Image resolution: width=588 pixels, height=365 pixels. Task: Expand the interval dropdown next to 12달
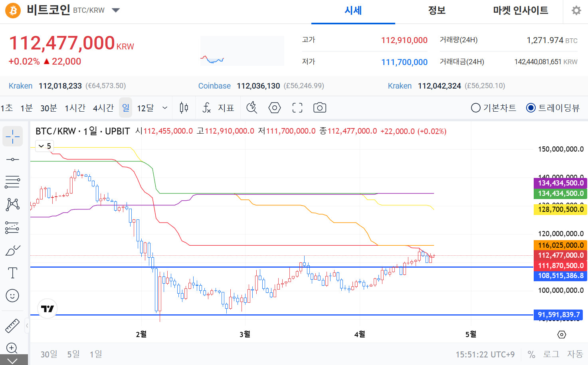coord(165,108)
